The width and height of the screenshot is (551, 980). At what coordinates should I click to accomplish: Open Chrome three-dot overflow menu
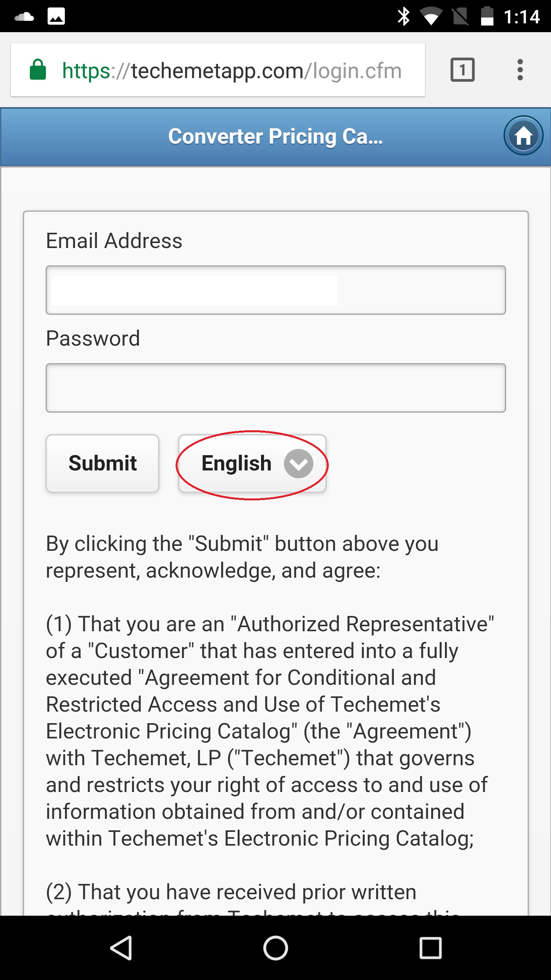(520, 70)
